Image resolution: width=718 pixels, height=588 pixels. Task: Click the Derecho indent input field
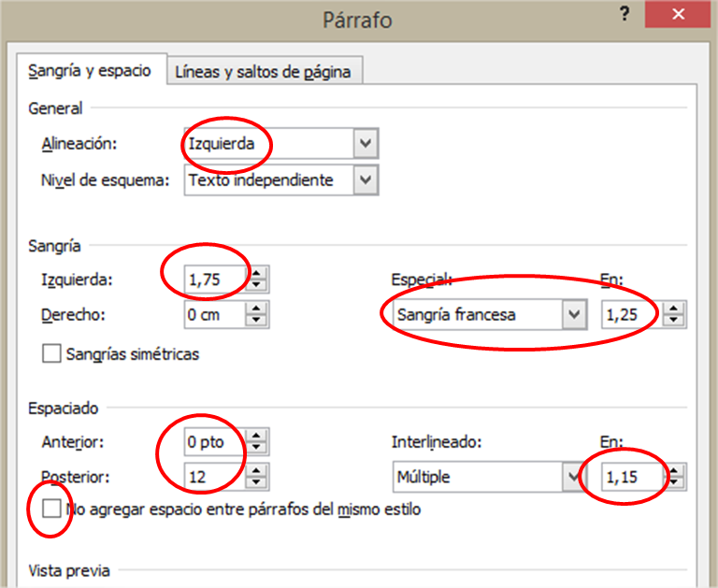click(x=213, y=315)
